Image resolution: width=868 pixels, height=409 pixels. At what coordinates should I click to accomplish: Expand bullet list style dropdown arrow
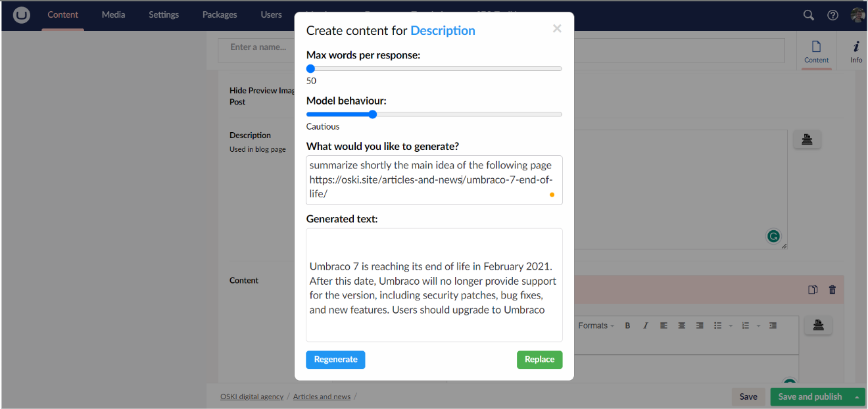coord(731,326)
